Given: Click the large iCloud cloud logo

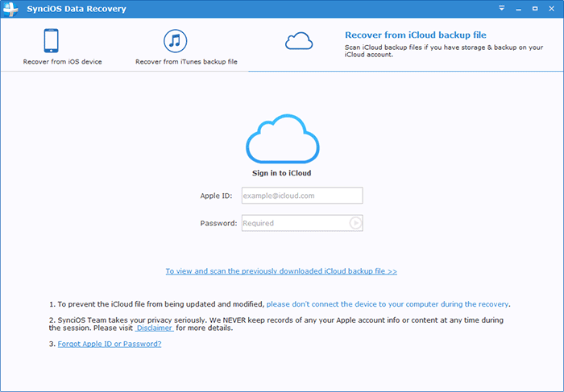Looking at the screenshot, I should 282,138.
